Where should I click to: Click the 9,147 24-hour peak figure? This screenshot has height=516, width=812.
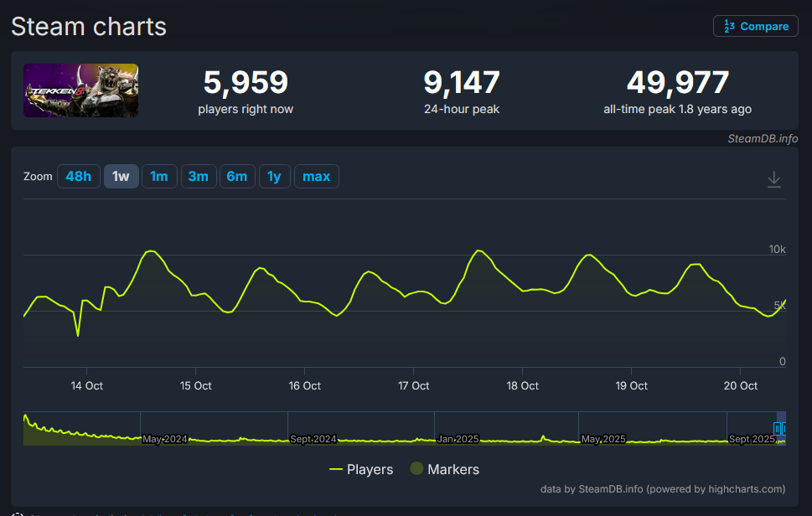click(462, 82)
